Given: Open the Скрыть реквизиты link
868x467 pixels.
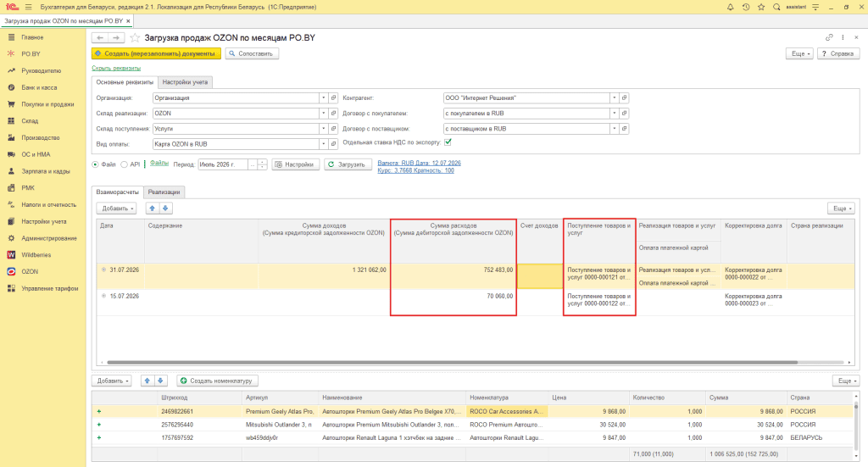Looking at the screenshot, I should (x=116, y=68).
